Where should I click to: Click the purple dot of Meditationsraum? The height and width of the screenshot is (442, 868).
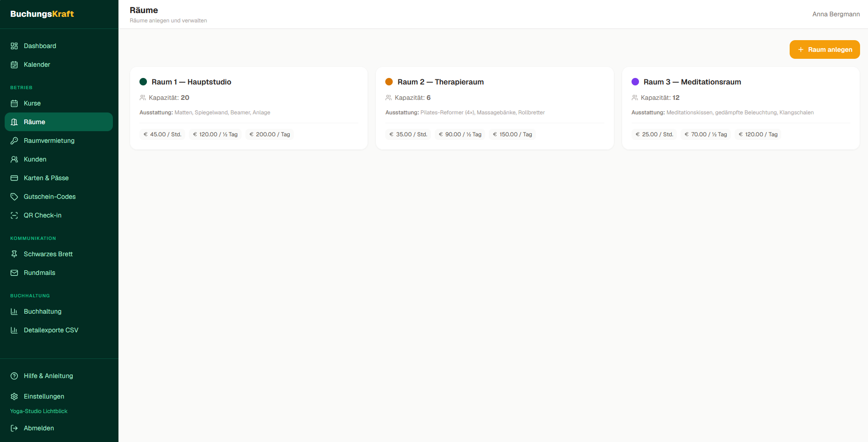pyautogui.click(x=635, y=82)
